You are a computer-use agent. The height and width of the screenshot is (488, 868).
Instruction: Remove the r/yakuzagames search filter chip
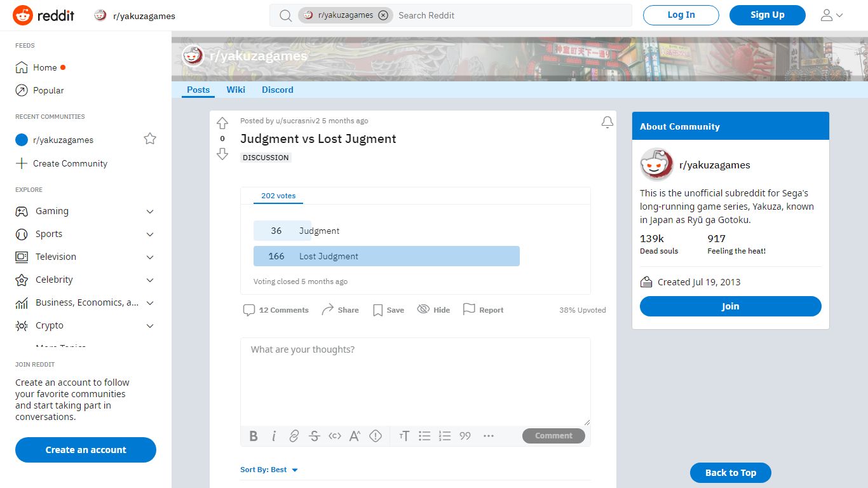[x=383, y=15]
